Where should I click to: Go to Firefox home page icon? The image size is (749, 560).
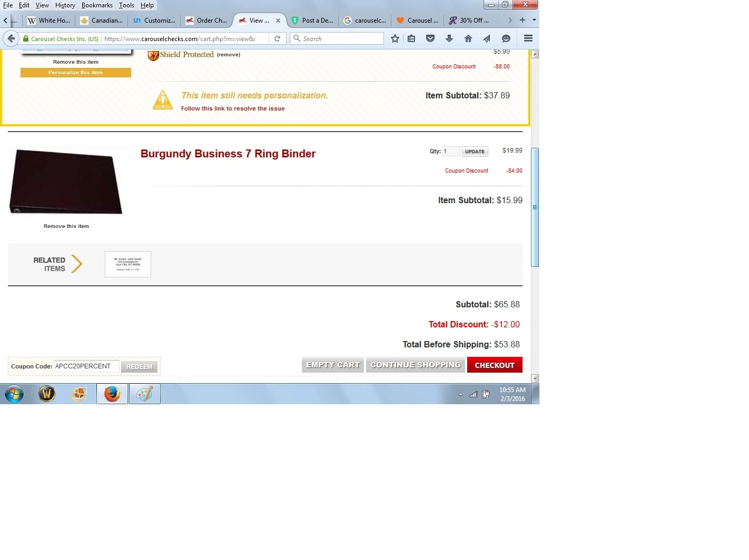[x=468, y=38]
